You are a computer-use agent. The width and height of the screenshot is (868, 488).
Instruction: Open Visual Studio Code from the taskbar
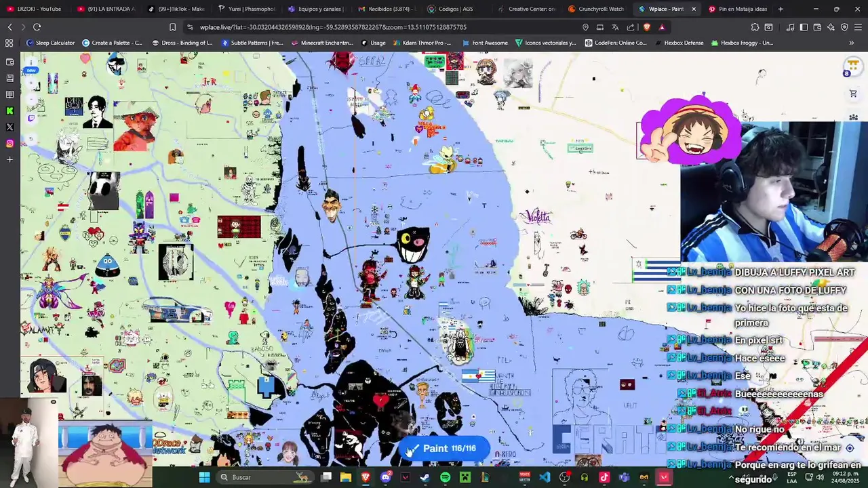545,477
